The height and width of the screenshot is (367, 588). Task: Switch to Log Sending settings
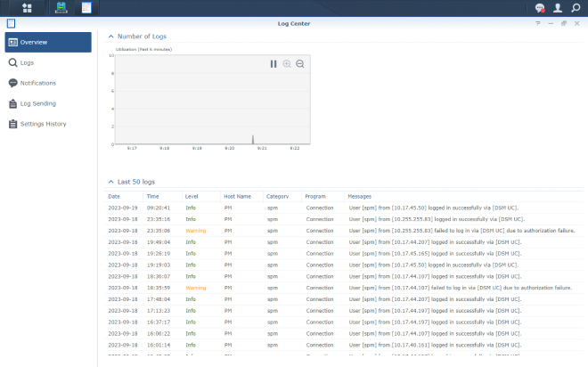[37, 103]
